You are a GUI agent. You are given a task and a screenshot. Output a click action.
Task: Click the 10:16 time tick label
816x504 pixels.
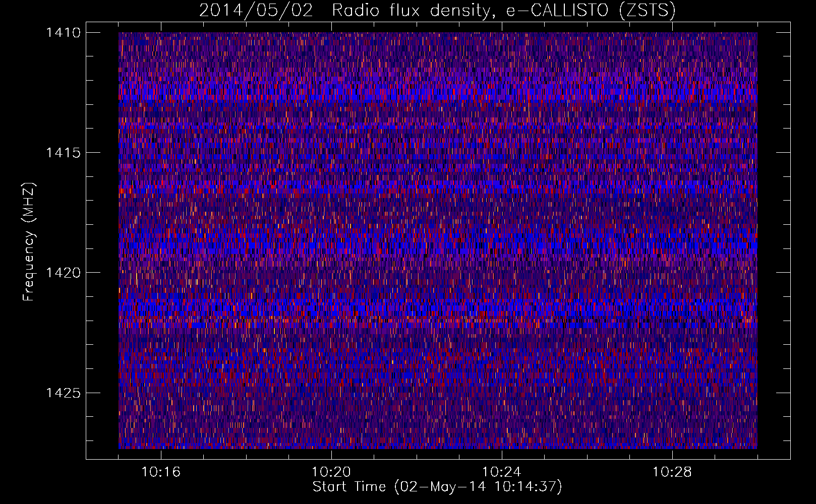tap(161, 472)
